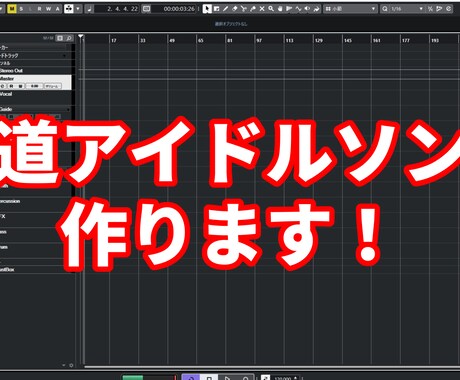Click the settings gear below track list

pos(71,365)
